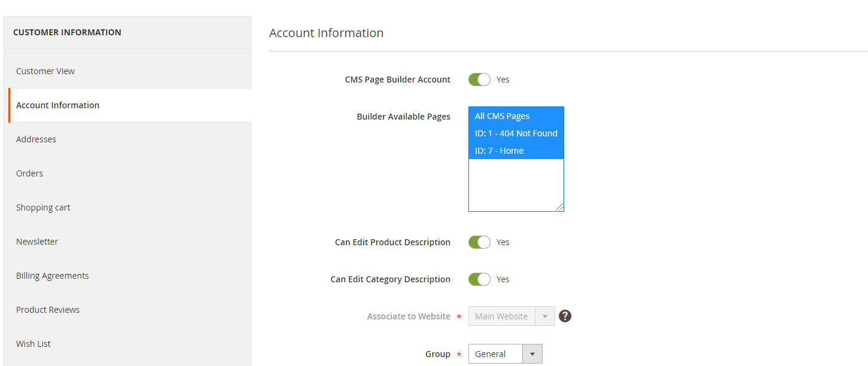The height and width of the screenshot is (366, 868).
Task: View the Shopping cart tab
Action: tap(43, 208)
